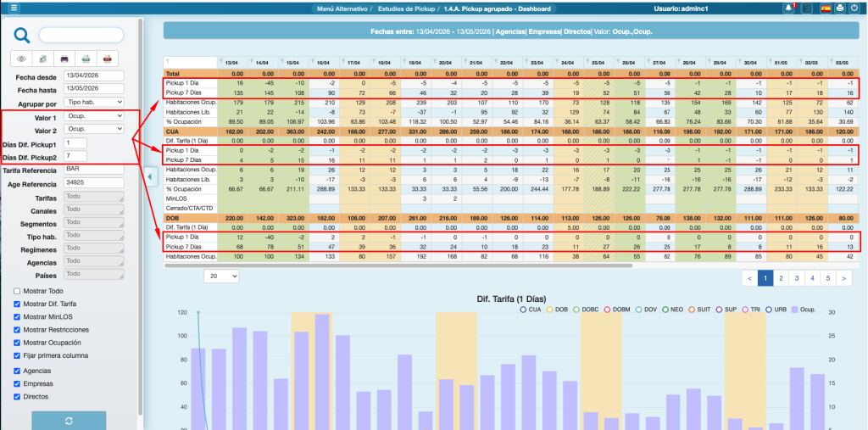Click the power logout icon
This screenshot has width=868, height=430.
854,8
